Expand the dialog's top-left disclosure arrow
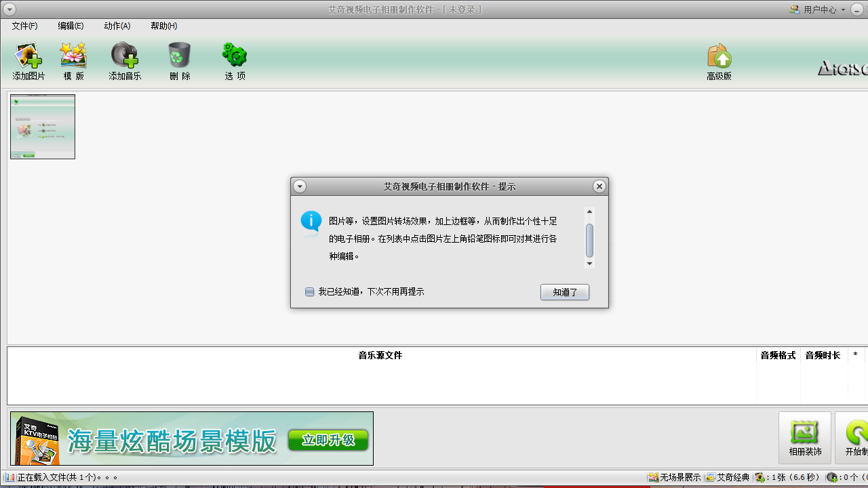Viewport: 868px width, 488px height. coord(299,186)
